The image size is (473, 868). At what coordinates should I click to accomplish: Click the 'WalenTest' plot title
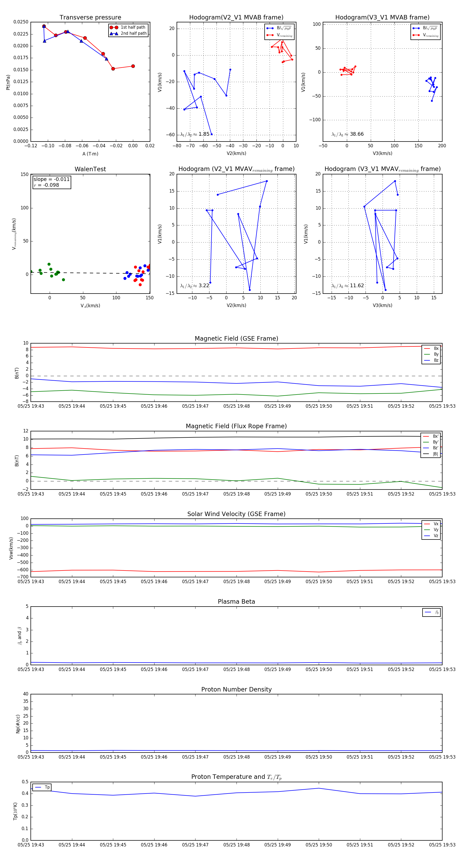pyautogui.click(x=90, y=169)
